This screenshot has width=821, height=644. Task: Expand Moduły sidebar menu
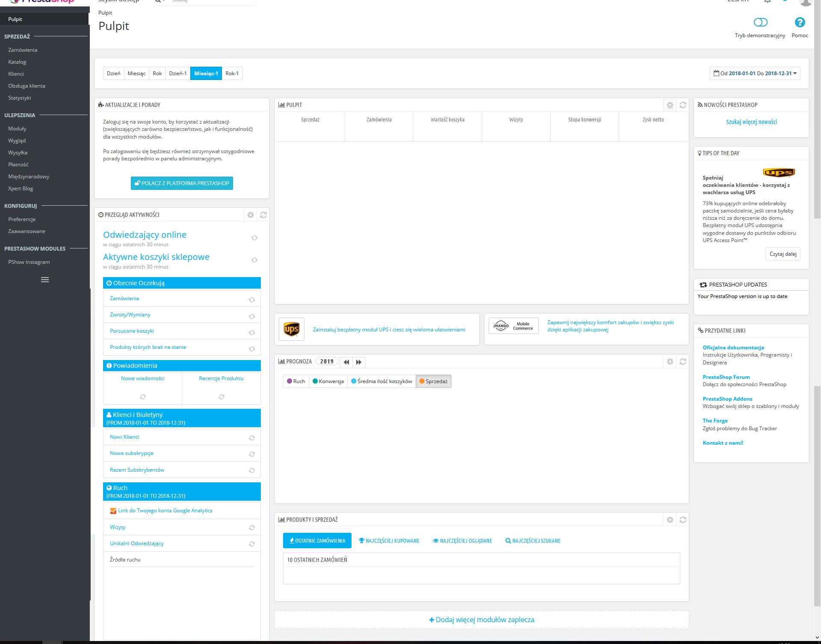click(x=17, y=129)
